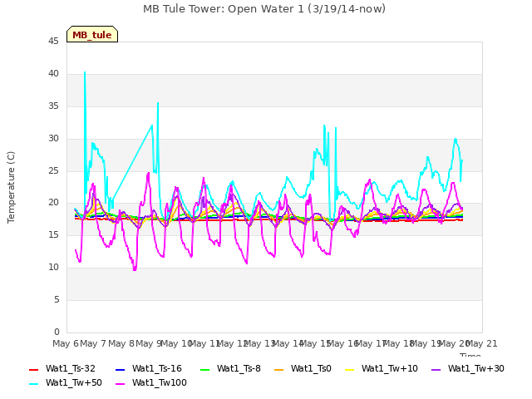This screenshot has height=399, width=532.
Task: Click the 0 y-axis tick label
Action: point(57,332)
